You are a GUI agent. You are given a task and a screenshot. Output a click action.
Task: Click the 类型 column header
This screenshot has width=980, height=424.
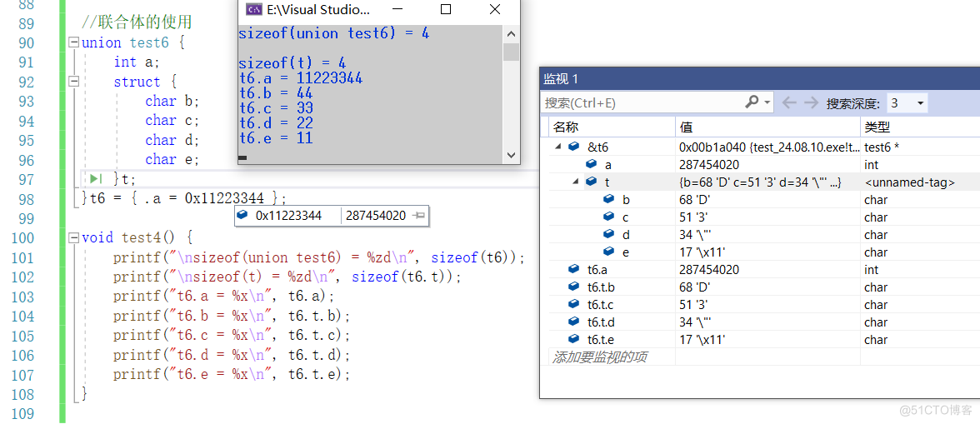(x=877, y=127)
